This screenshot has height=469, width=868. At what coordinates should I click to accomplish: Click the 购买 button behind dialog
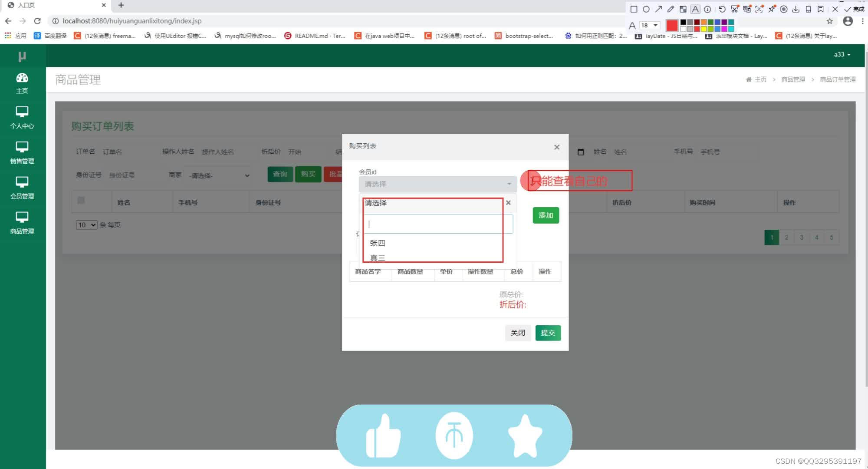point(308,175)
